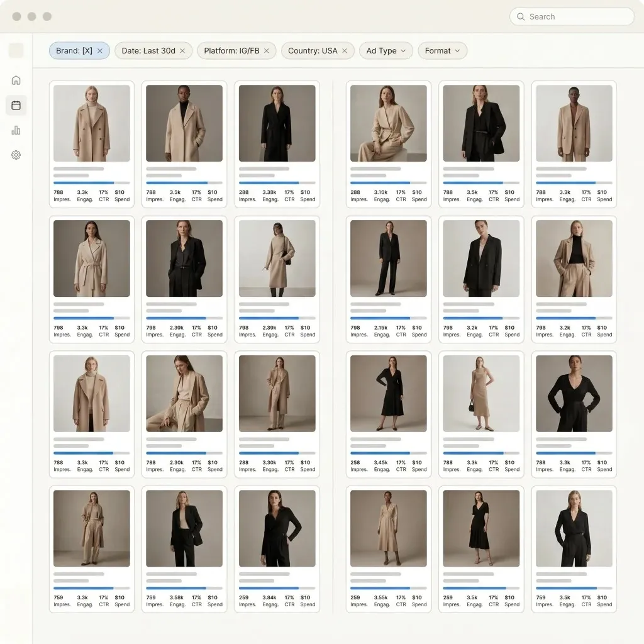Open the beige slip dress with handbag ad

coord(481,394)
